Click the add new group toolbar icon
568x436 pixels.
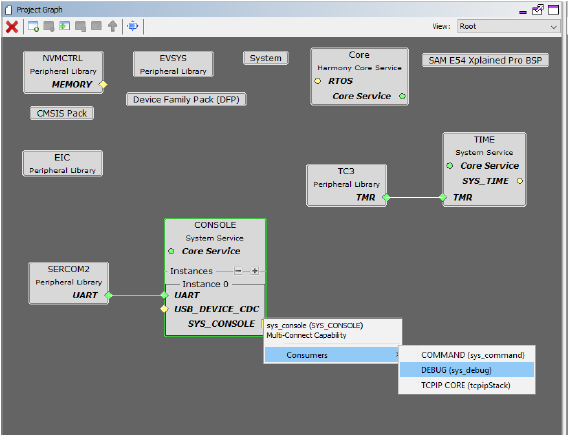[33, 26]
